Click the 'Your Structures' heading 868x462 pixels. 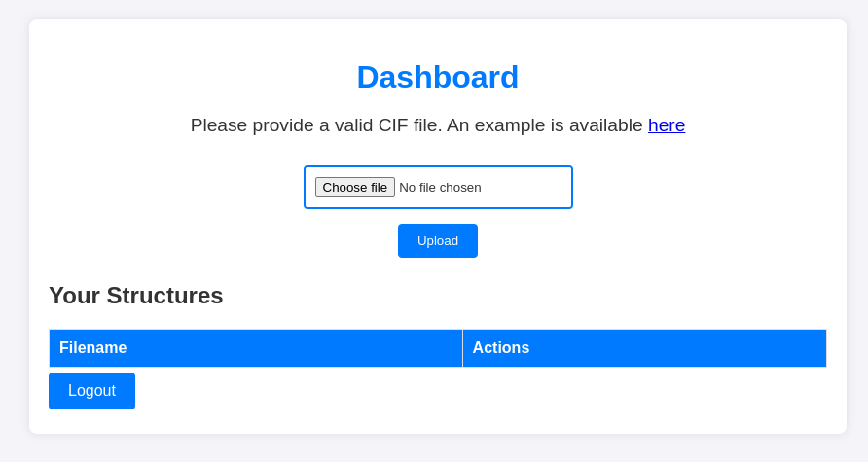(136, 296)
